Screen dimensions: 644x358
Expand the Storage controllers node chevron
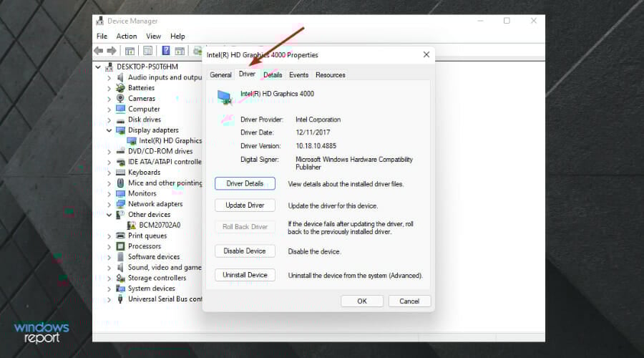[109, 279]
